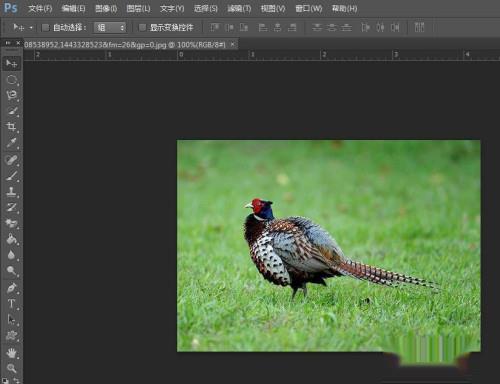Choose the Paint Bucket tool

pyautogui.click(x=11, y=239)
